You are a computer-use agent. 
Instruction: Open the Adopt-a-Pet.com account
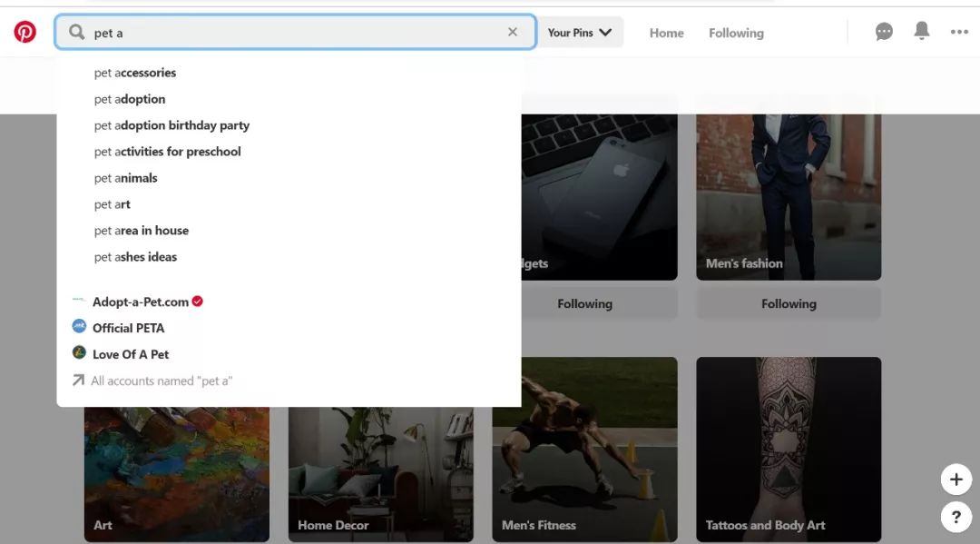tap(140, 302)
